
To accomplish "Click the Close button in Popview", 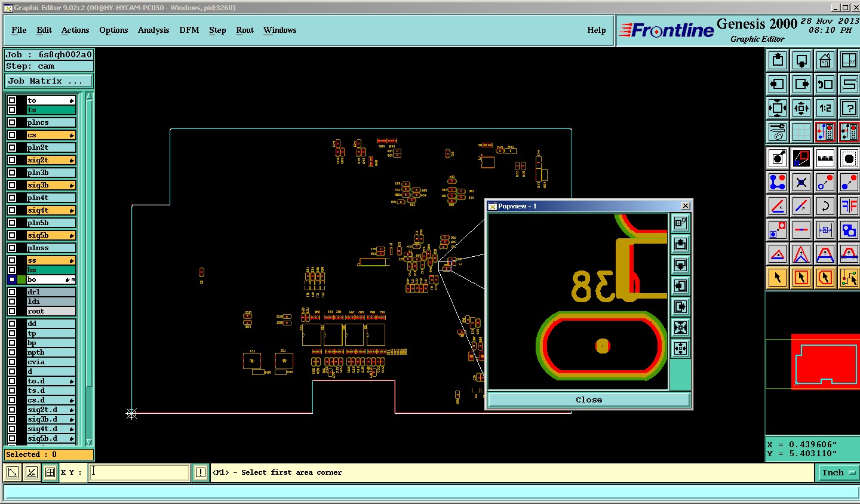I will pos(589,399).
